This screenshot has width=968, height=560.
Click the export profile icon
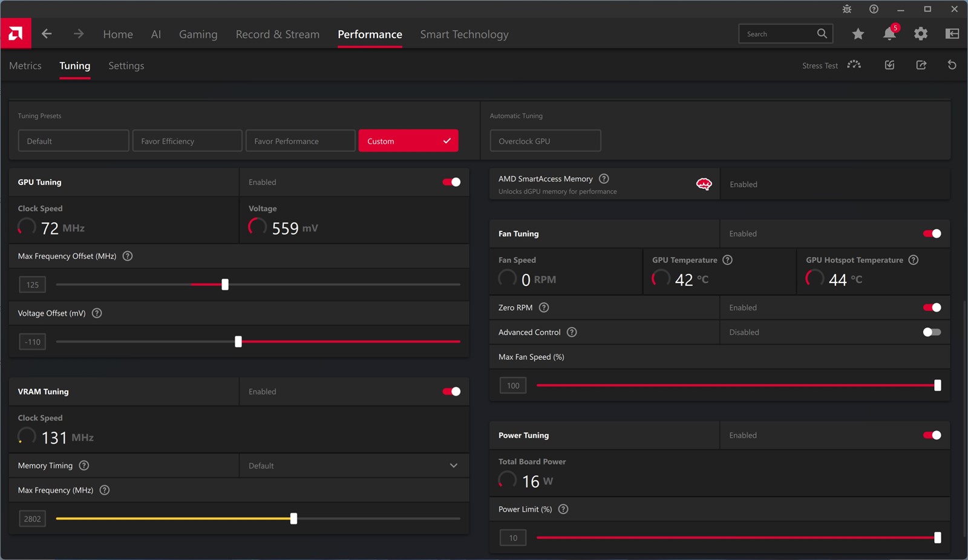(921, 65)
